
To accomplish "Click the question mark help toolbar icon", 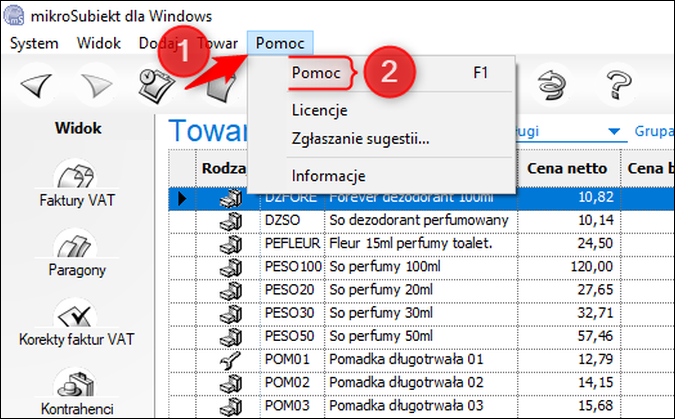I will pyautogui.click(x=618, y=84).
